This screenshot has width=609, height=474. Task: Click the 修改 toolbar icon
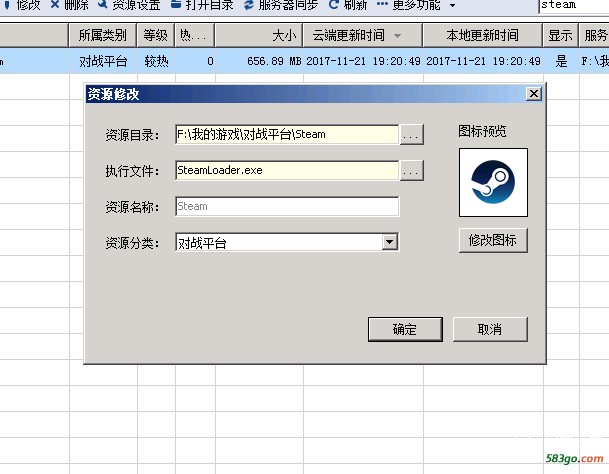point(6,5)
